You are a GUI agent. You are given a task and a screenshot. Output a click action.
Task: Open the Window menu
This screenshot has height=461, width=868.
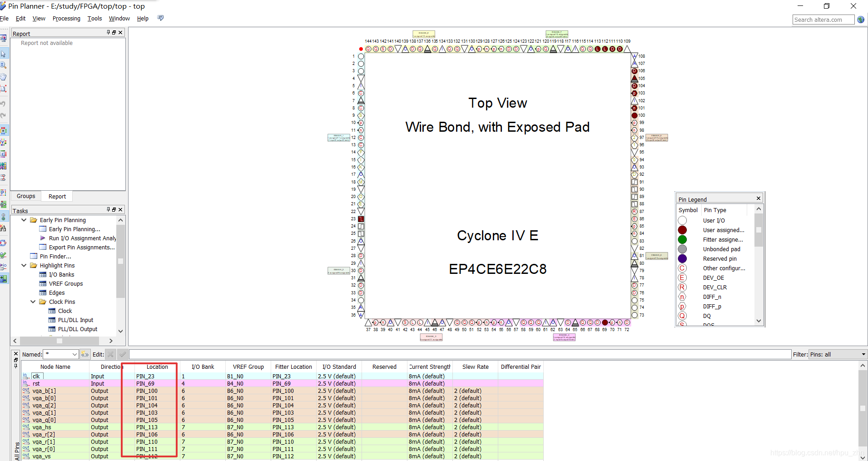[x=119, y=19]
